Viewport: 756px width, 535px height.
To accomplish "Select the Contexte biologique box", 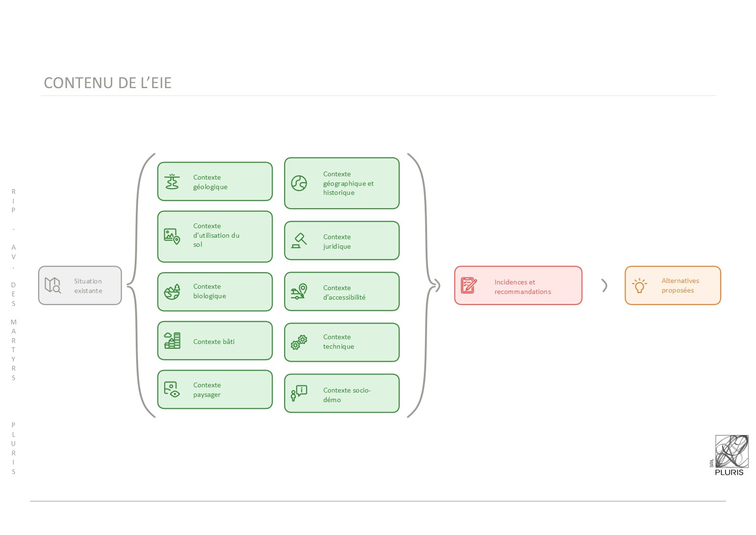I will [215, 292].
